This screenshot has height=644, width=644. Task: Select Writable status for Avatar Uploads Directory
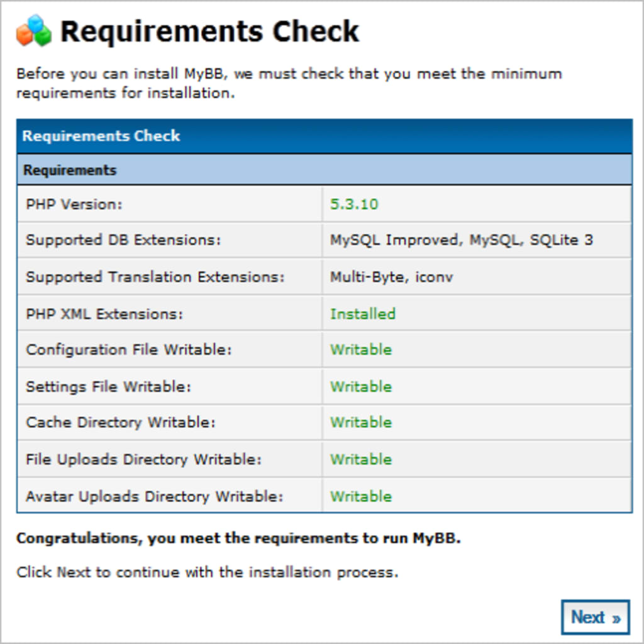(361, 496)
